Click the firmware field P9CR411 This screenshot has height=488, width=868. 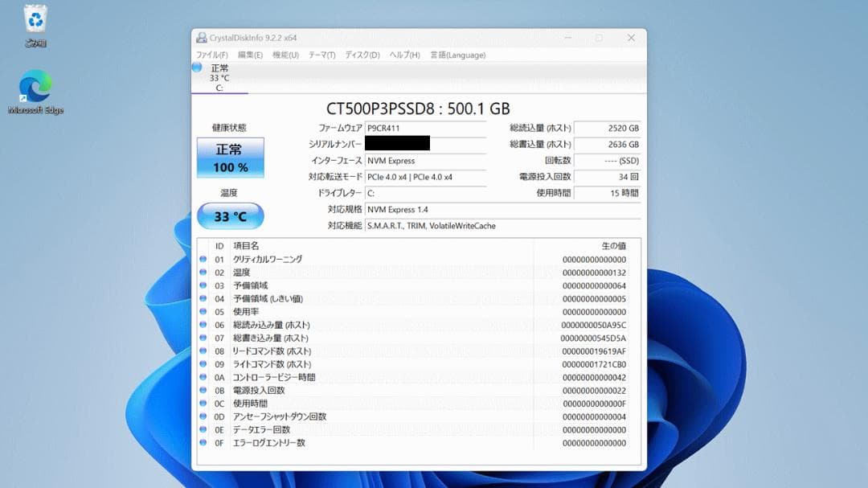pos(425,128)
